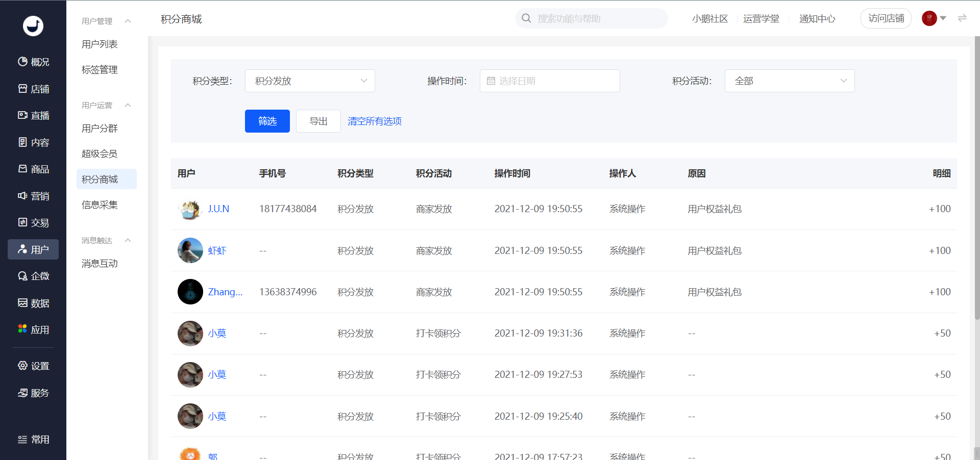The image size is (980, 460).
Task: Open the 店铺 shop section
Action: [x=33, y=89]
